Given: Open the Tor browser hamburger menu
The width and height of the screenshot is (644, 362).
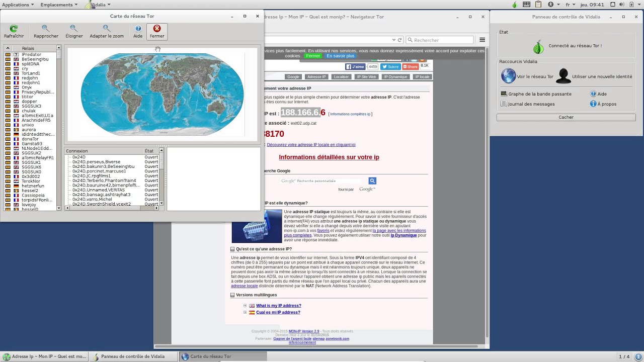Looking at the screenshot, I should [x=482, y=40].
